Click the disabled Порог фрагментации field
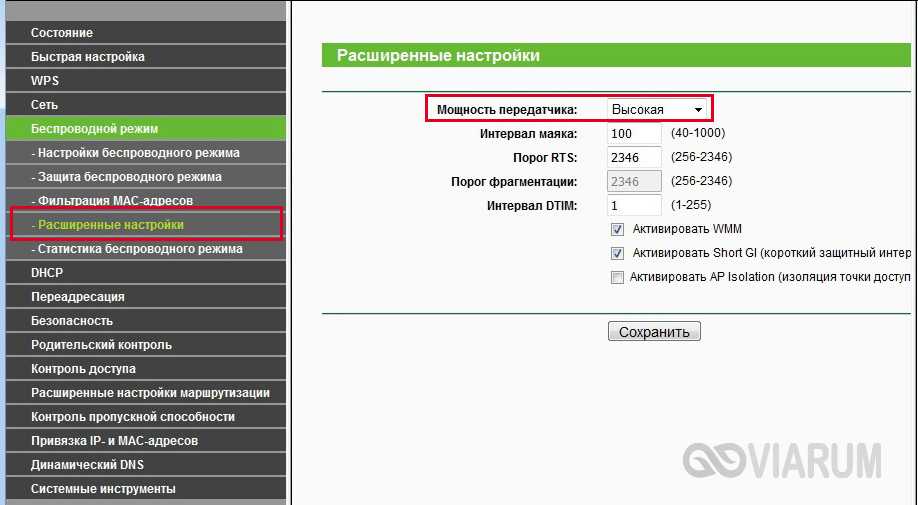The width and height of the screenshot is (918, 505). pos(634,181)
